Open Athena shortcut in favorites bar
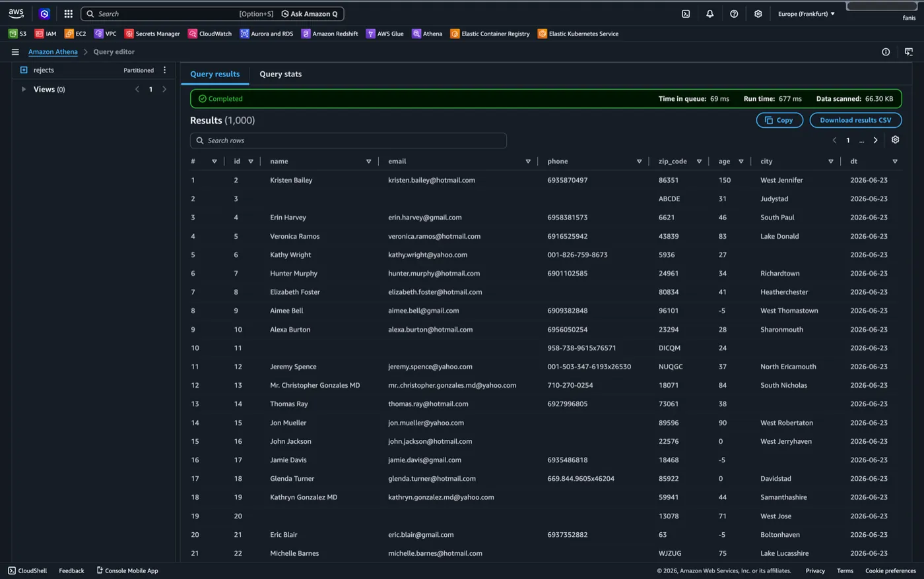This screenshot has width=924, height=579. (427, 34)
